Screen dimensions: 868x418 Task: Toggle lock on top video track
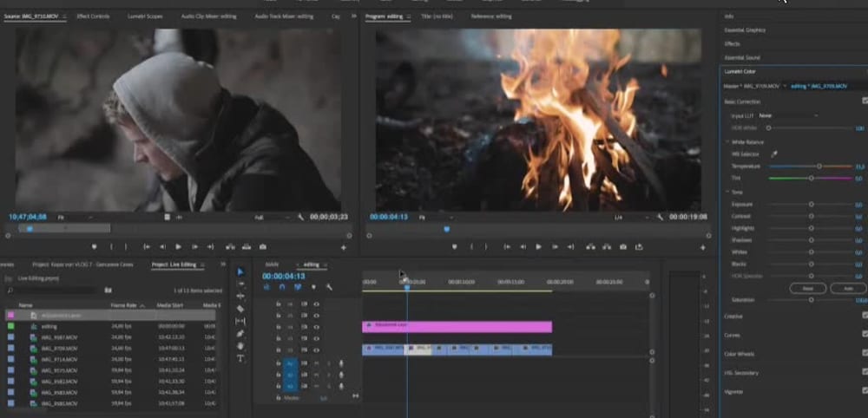[278, 304]
